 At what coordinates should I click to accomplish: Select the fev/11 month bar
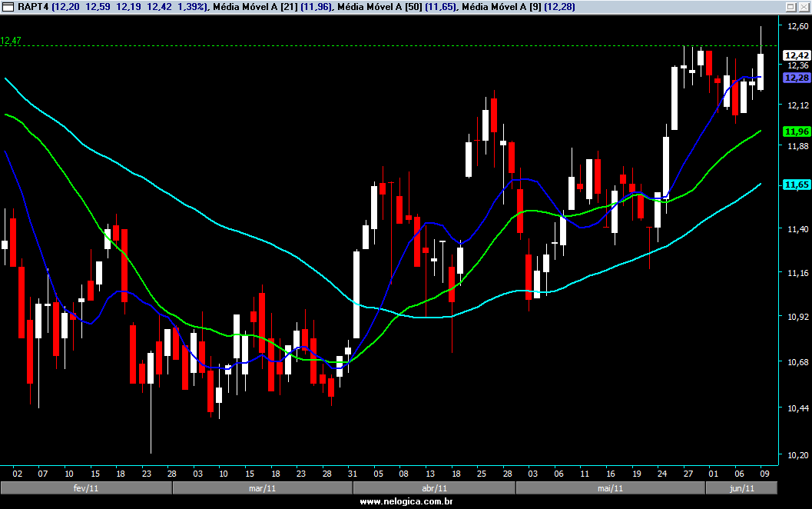(86, 488)
